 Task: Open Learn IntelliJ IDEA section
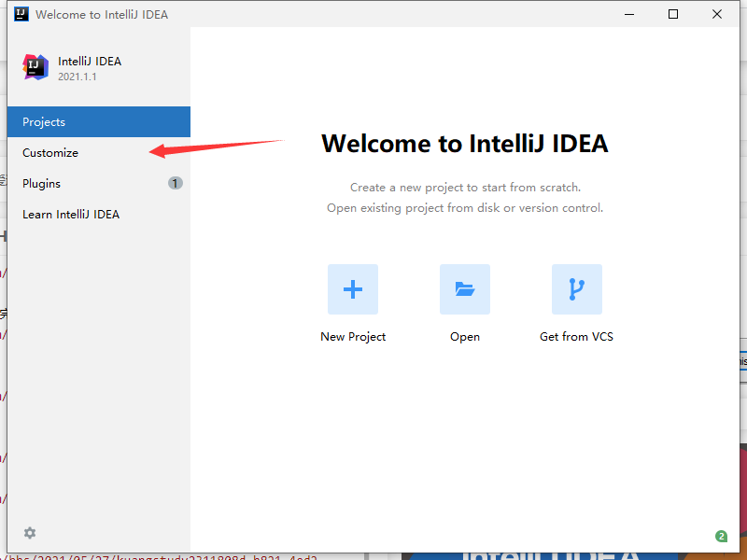[x=99, y=215]
